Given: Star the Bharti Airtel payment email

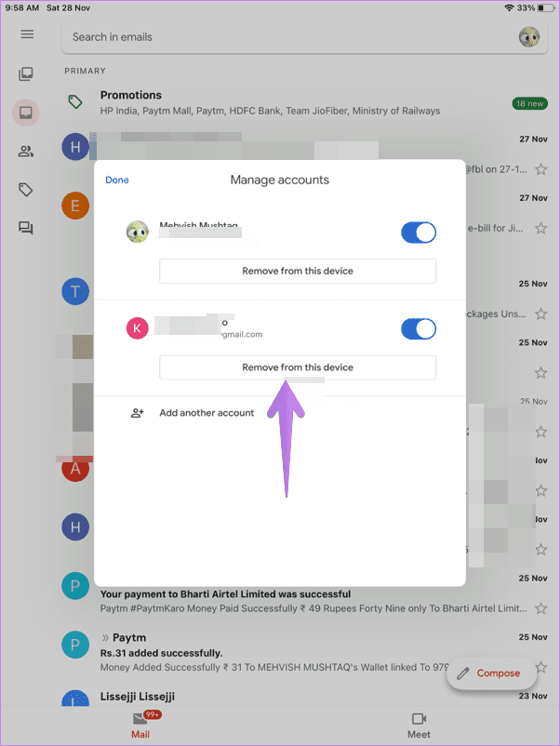Looking at the screenshot, I should coord(541,608).
